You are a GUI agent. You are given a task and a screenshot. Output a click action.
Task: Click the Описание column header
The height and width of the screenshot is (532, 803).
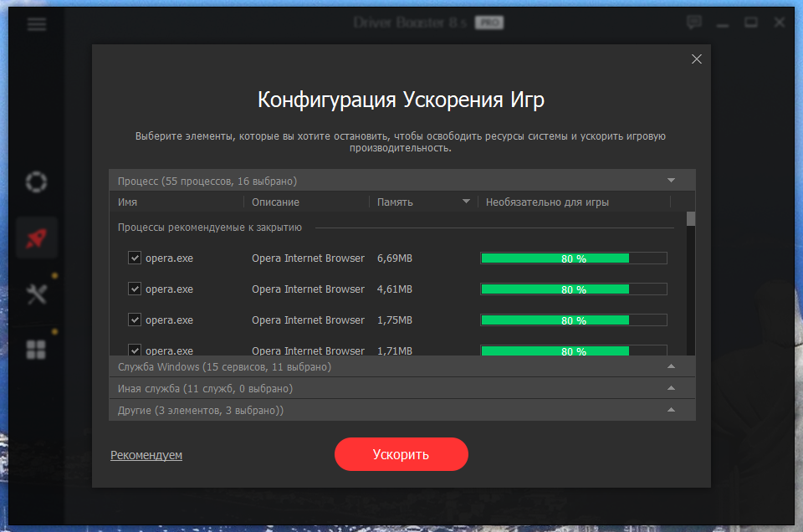click(275, 202)
